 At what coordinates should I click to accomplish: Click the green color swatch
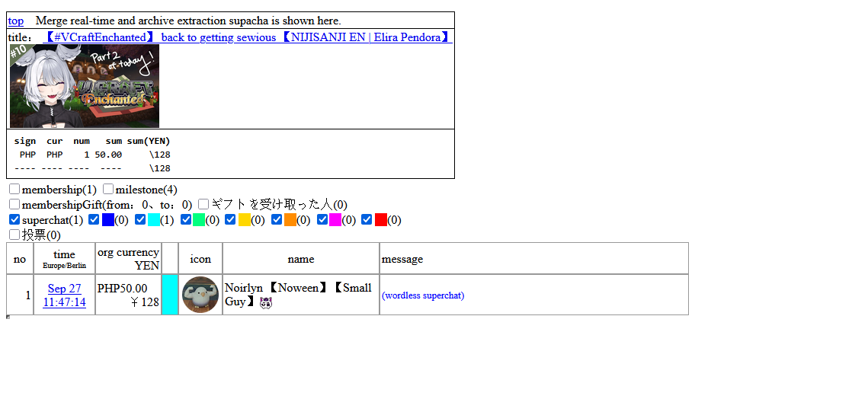coord(199,220)
